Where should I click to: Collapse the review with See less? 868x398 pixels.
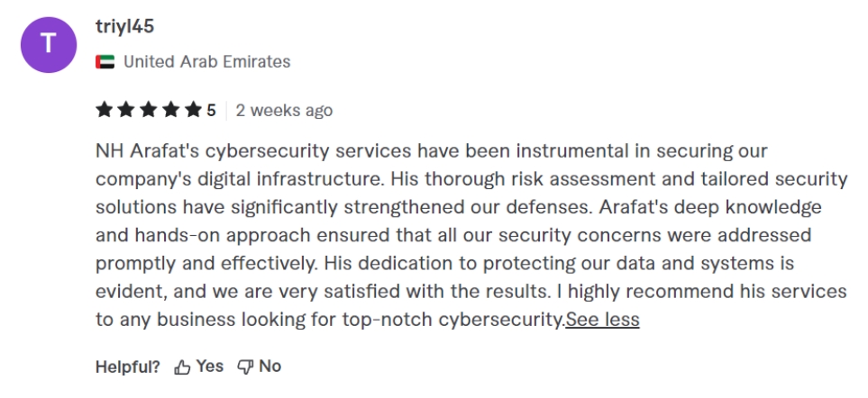pyautogui.click(x=602, y=320)
